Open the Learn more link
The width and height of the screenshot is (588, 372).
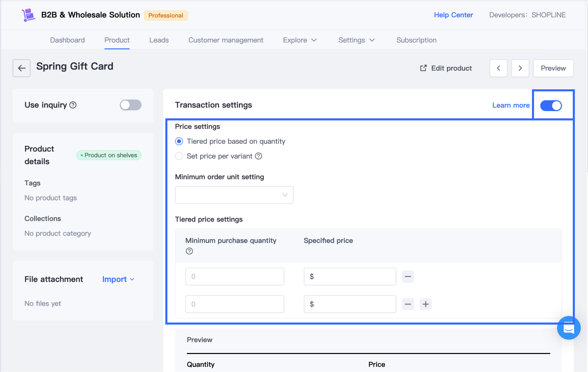click(511, 105)
